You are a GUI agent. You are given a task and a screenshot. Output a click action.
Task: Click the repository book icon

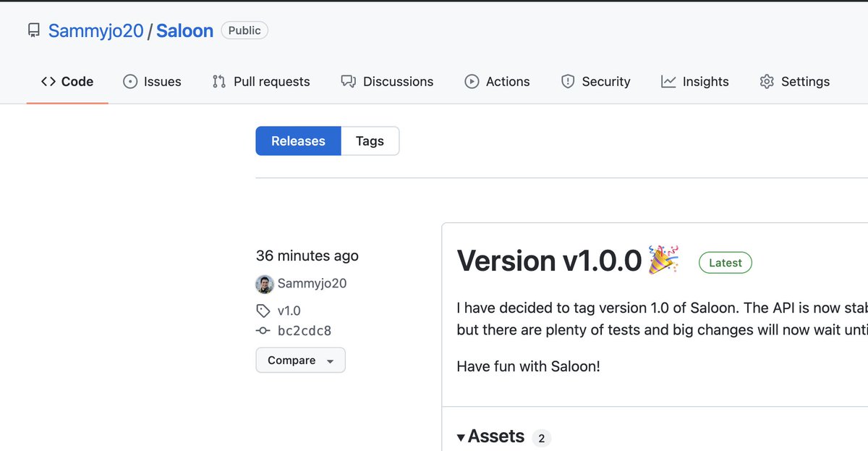[x=33, y=30]
